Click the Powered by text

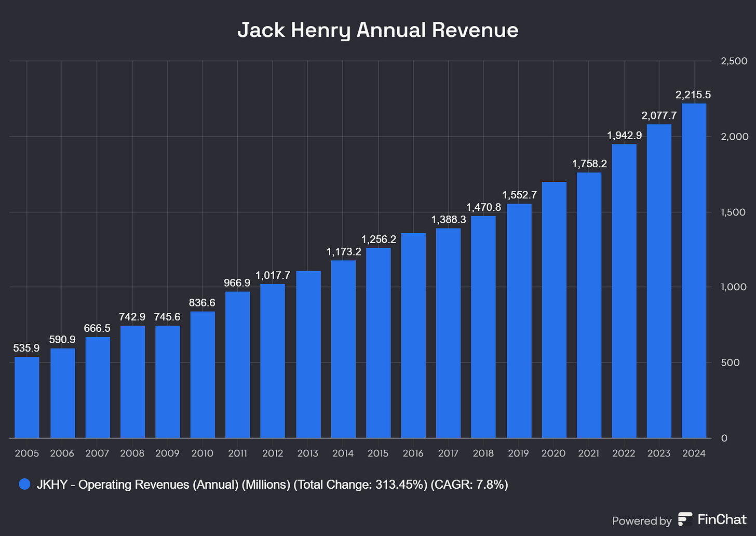point(642,521)
